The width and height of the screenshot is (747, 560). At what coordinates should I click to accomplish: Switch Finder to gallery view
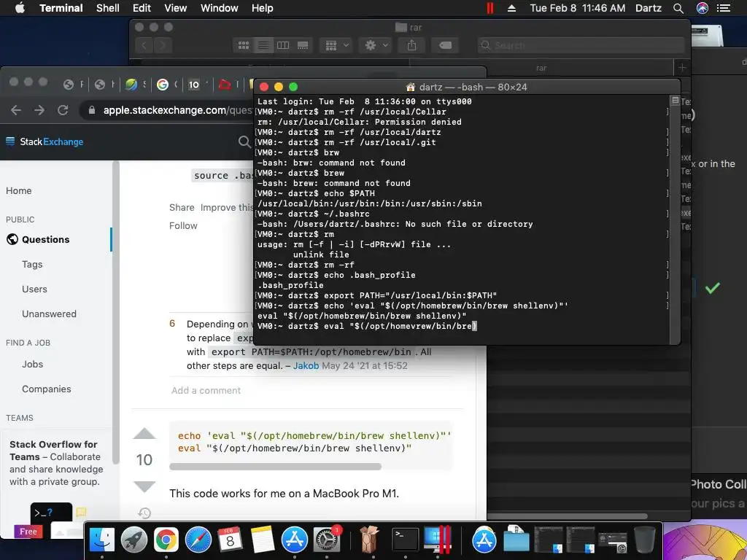pyautogui.click(x=303, y=45)
